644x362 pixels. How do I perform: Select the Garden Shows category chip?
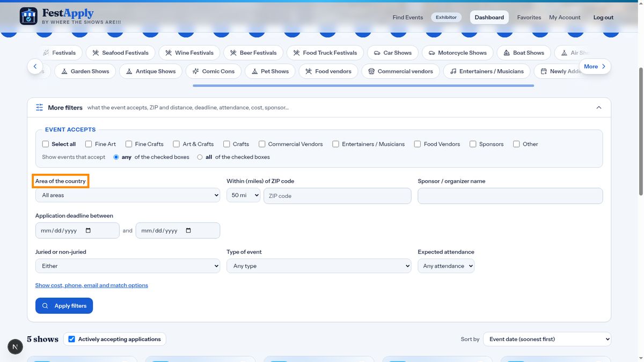click(x=85, y=71)
